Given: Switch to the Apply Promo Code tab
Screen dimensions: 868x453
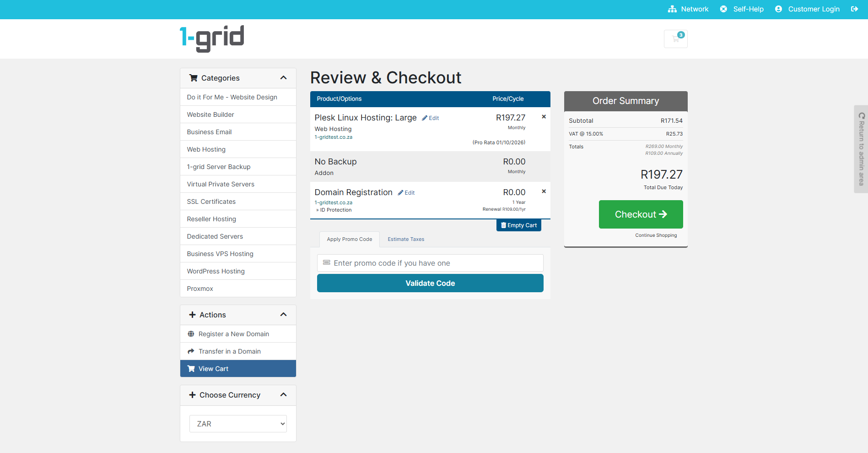Looking at the screenshot, I should coord(350,239).
